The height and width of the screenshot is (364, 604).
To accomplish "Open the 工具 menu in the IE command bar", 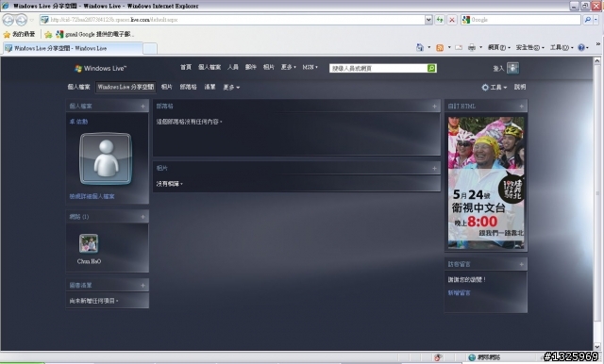I will click(562, 47).
